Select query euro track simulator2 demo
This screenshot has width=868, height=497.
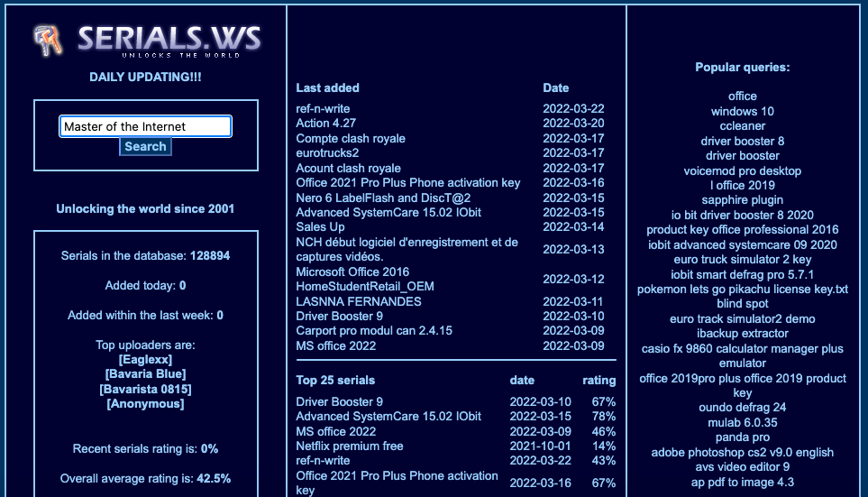click(x=743, y=319)
